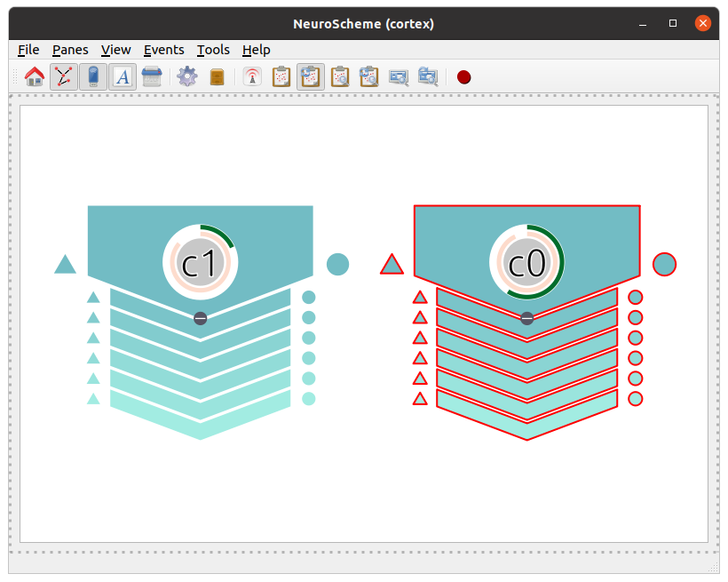Click the brown storage cabinet icon

[x=217, y=77]
